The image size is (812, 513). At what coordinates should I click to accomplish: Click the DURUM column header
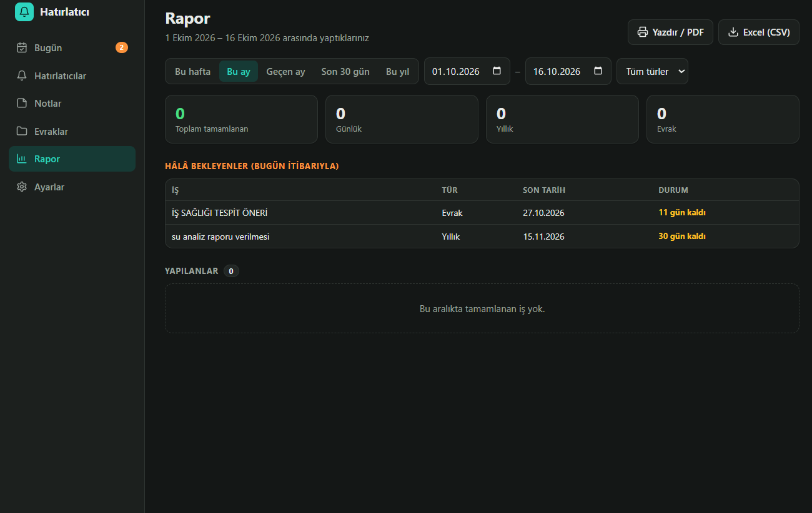673,190
